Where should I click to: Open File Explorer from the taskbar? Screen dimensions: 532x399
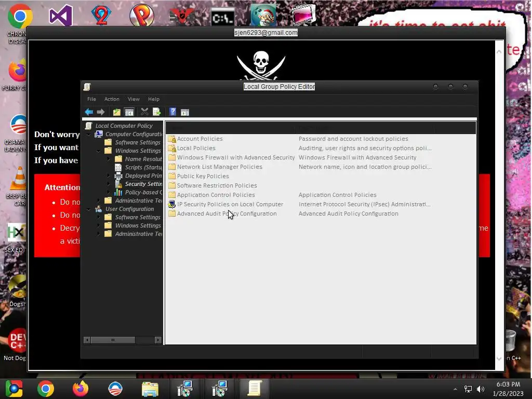[150, 389]
